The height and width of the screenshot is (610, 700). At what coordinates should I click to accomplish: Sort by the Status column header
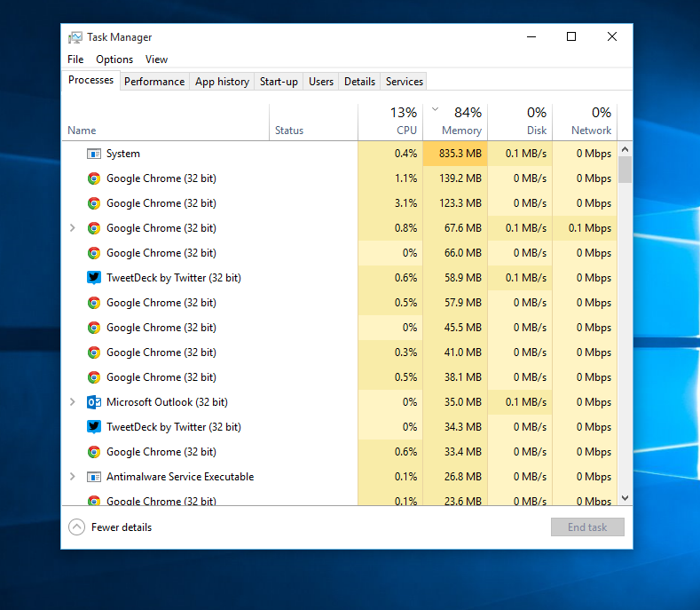(313, 123)
